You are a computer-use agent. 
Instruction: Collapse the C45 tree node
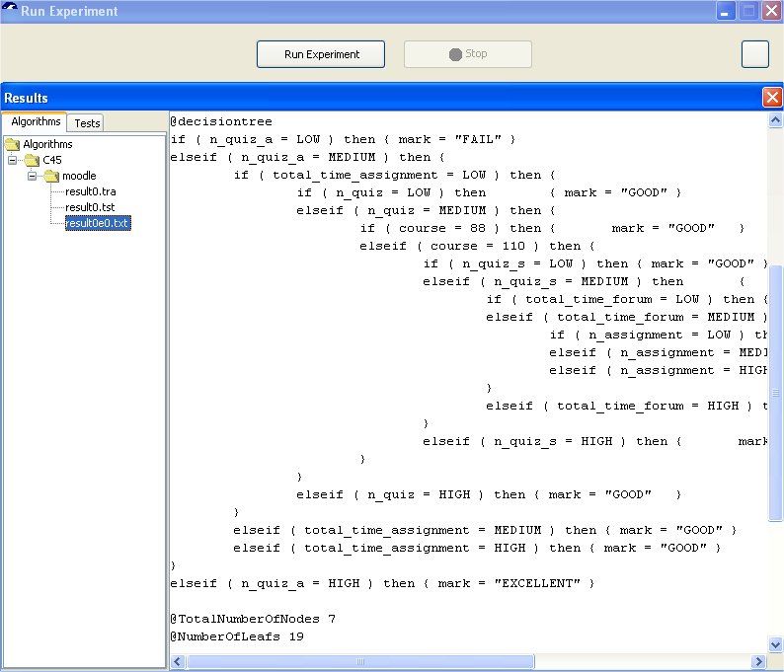13,160
